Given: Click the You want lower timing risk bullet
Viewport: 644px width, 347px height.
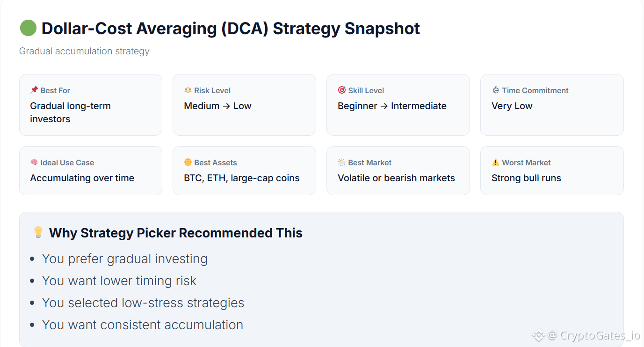Looking at the screenshot, I should pos(119,281).
